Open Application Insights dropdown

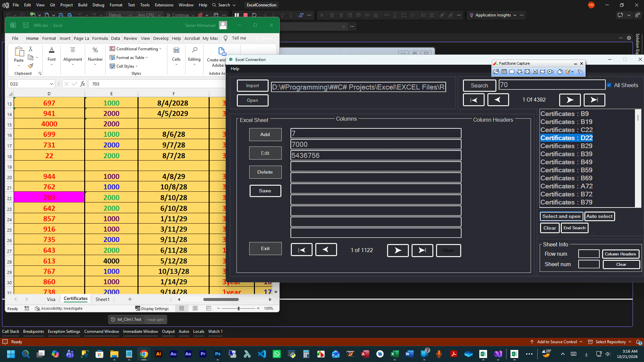coord(493,15)
